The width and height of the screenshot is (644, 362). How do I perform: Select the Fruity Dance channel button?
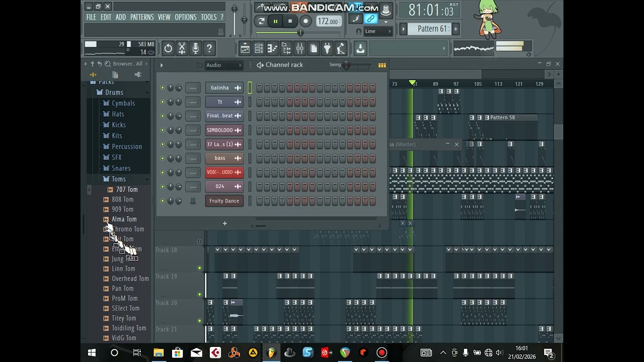224,201
